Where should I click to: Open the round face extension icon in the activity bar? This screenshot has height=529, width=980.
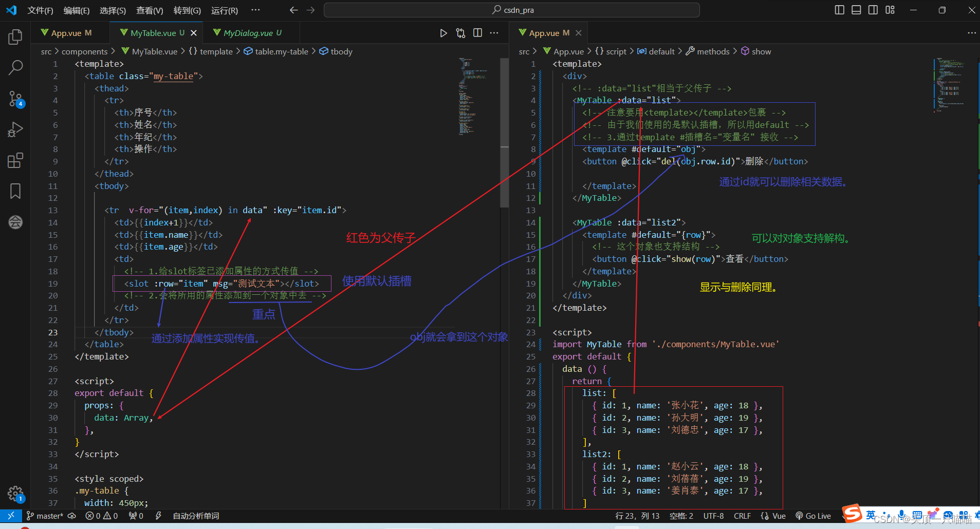tap(15, 222)
